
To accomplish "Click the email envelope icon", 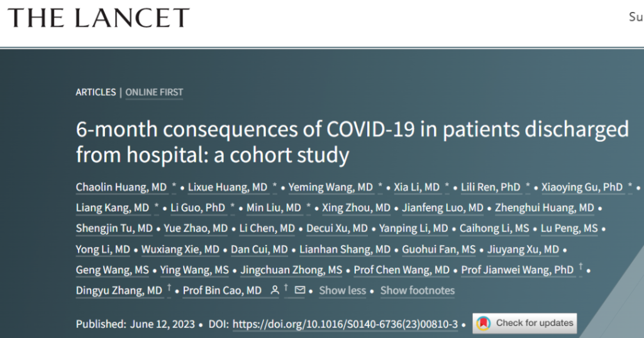I will point(299,290).
